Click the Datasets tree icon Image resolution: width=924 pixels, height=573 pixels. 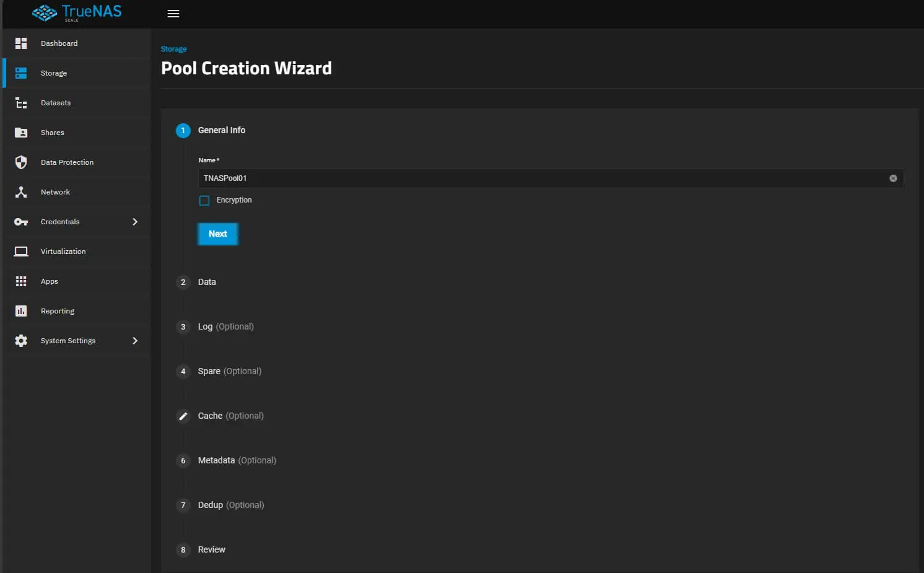click(x=21, y=103)
